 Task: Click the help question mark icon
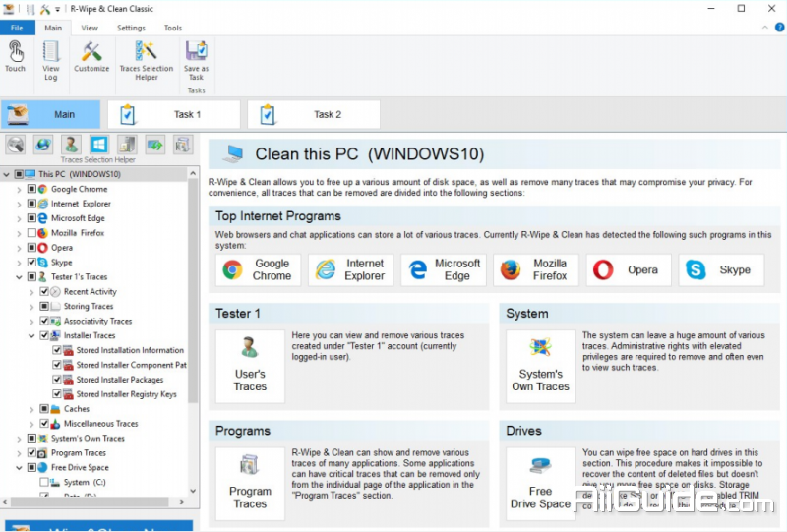pyautogui.click(x=779, y=28)
